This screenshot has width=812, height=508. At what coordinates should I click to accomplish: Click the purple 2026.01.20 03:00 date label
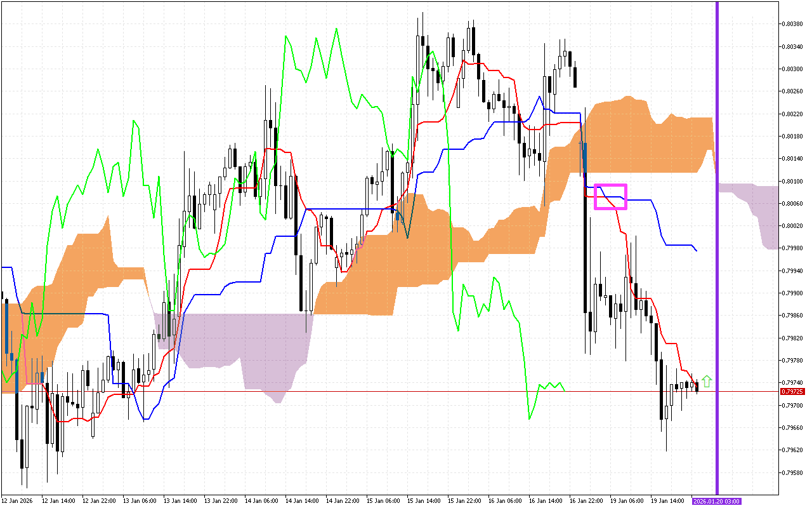point(716,501)
